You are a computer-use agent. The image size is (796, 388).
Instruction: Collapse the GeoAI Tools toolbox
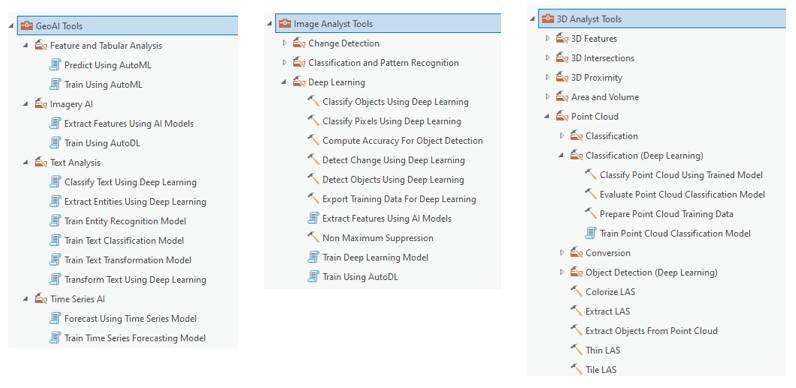(x=11, y=25)
